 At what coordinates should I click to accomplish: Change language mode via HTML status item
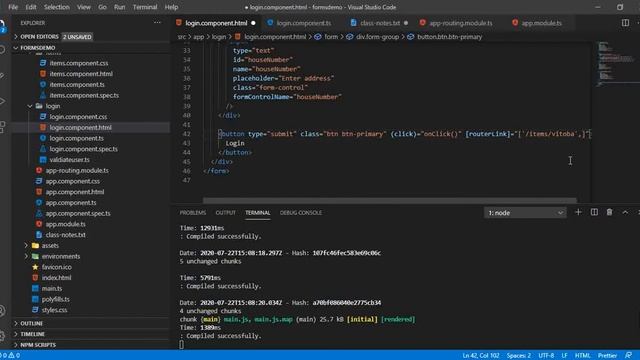[582, 356]
